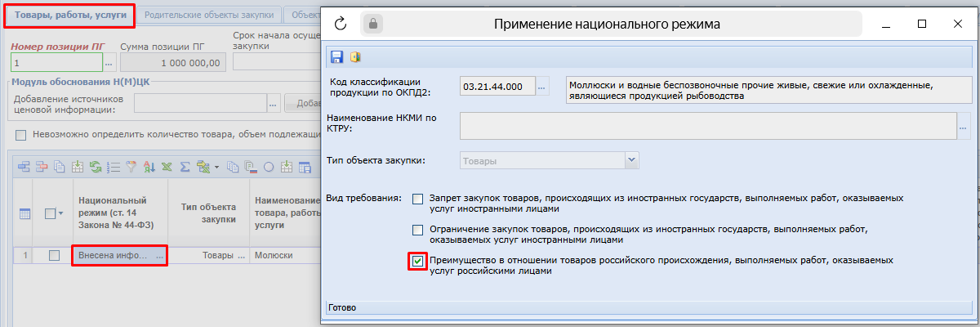Check 'Ограничение закупок товаров' requirement

click(418, 230)
